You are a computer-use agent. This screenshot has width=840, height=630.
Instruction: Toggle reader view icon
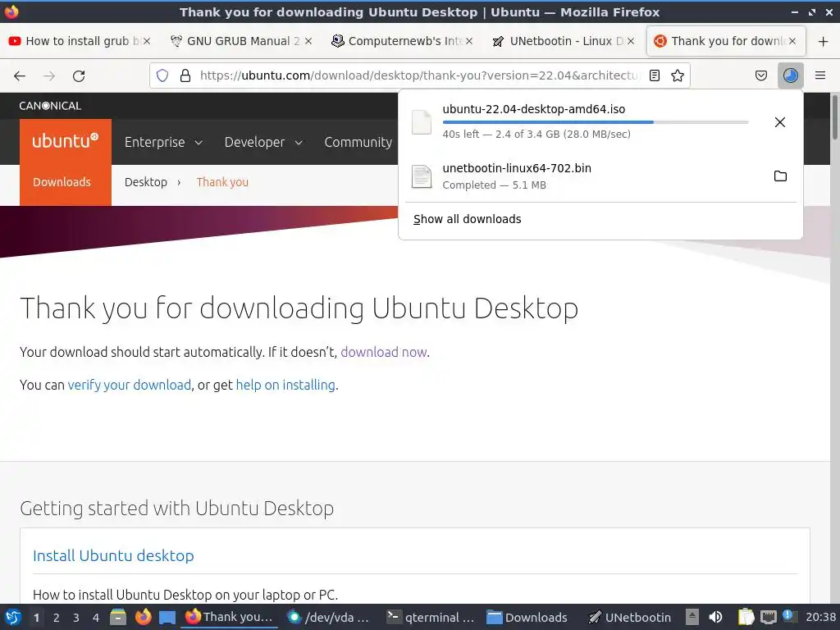click(654, 75)
